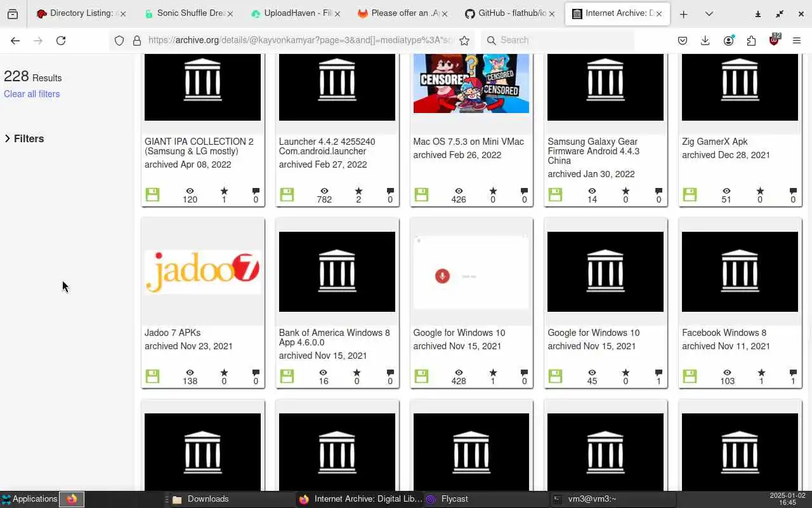This screenshot has width=812, height=508.
Task: Expand the Filters section
Action: click(24, 138)
